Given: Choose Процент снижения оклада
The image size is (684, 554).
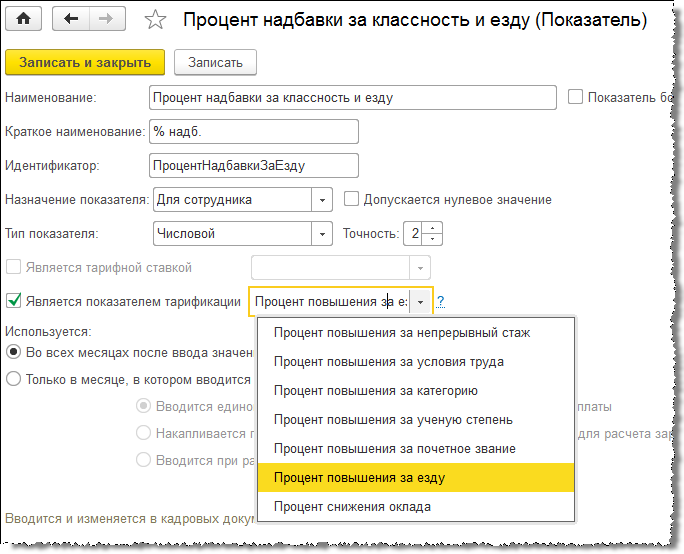Looking at the screenshot, I should [416, 506].
